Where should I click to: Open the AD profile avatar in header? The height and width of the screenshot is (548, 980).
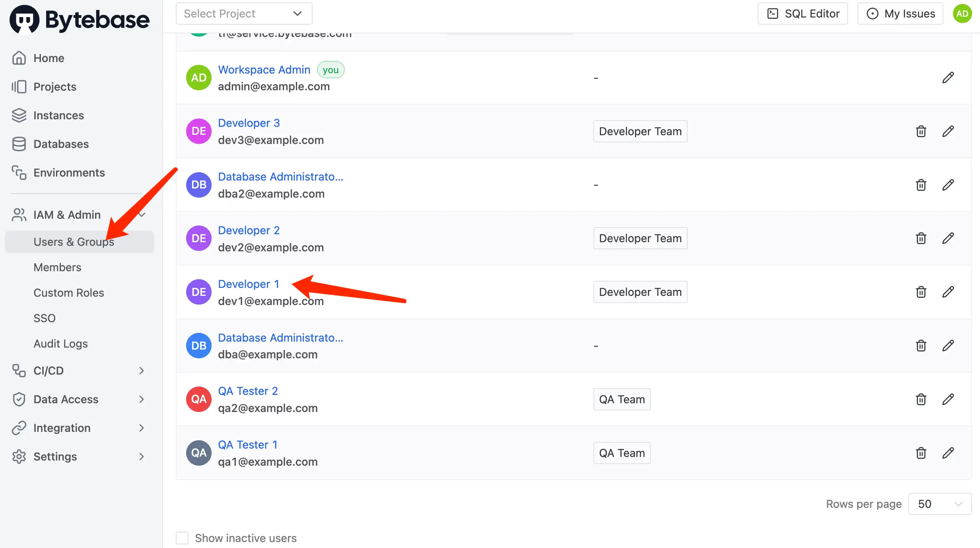(962, 14)
